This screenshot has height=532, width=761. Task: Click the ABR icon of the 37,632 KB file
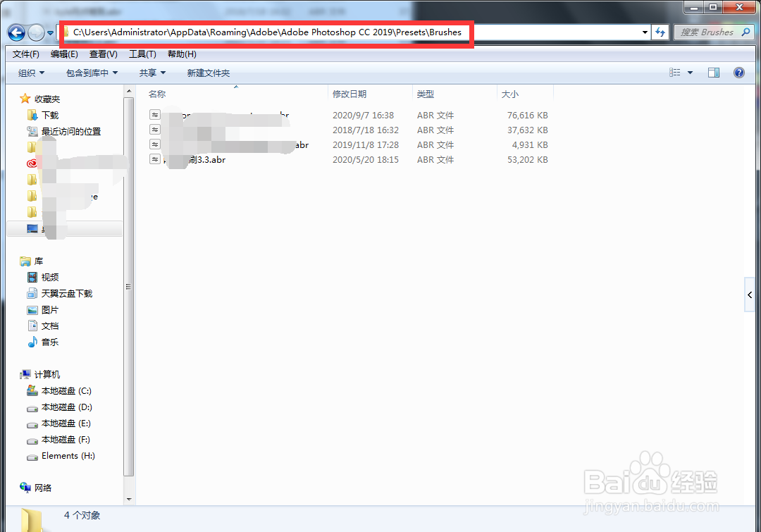point(155,129)
